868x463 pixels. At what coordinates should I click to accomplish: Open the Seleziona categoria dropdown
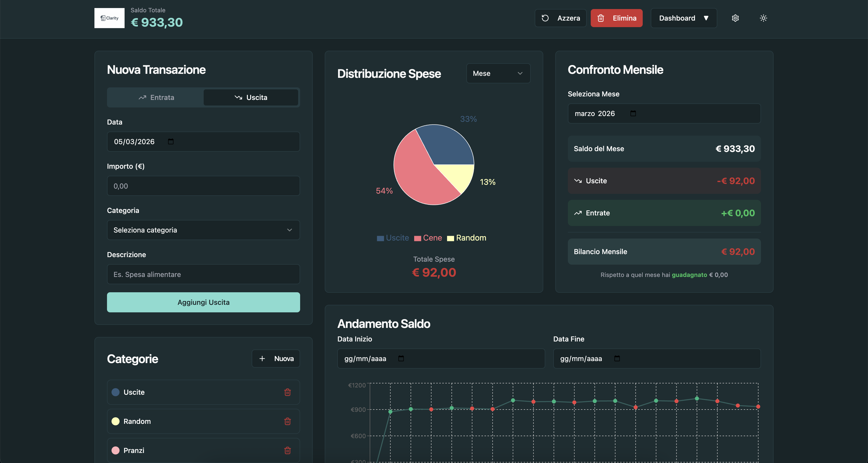(x=203, y=230)
